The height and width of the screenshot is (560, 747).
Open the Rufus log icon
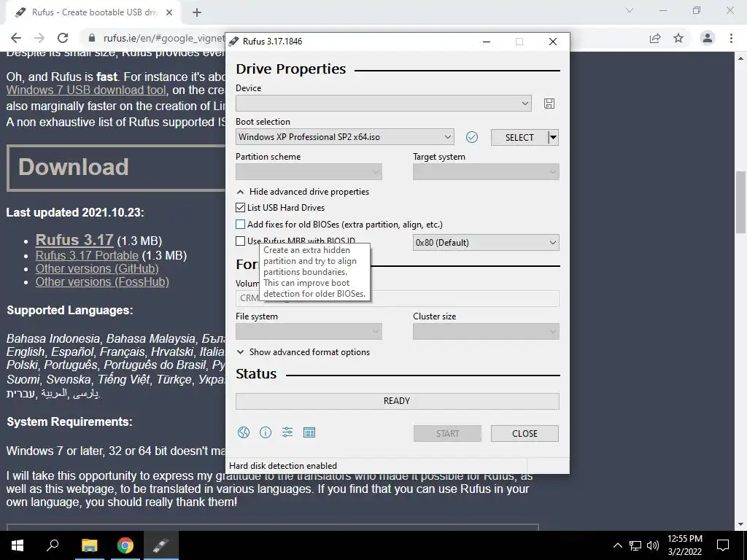coord(309,432)
